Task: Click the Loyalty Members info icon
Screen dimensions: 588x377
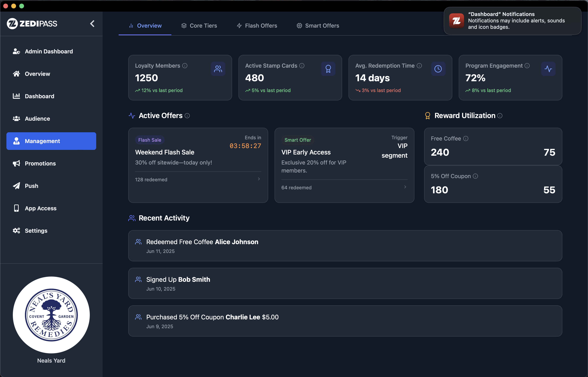Action: tap(185, 66)
